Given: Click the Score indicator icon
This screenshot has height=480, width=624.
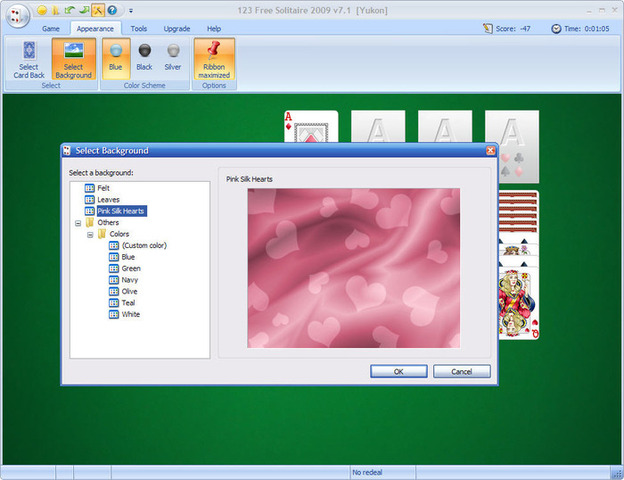Looking at the screenshot, I should 488,29.
